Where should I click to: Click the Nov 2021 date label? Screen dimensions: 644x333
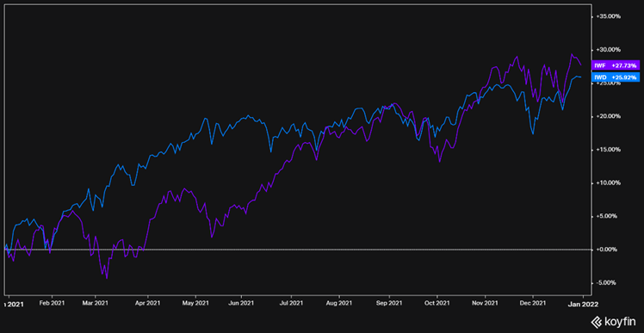[x=485, y=304]
